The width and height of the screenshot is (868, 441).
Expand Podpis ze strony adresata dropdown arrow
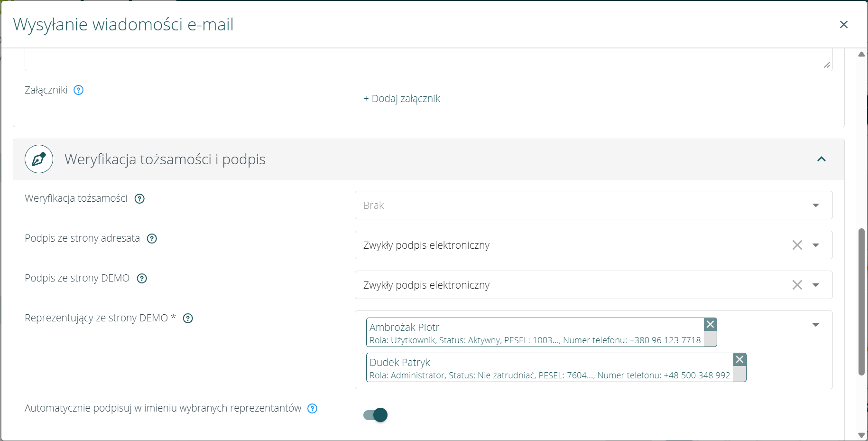[815, 245]
